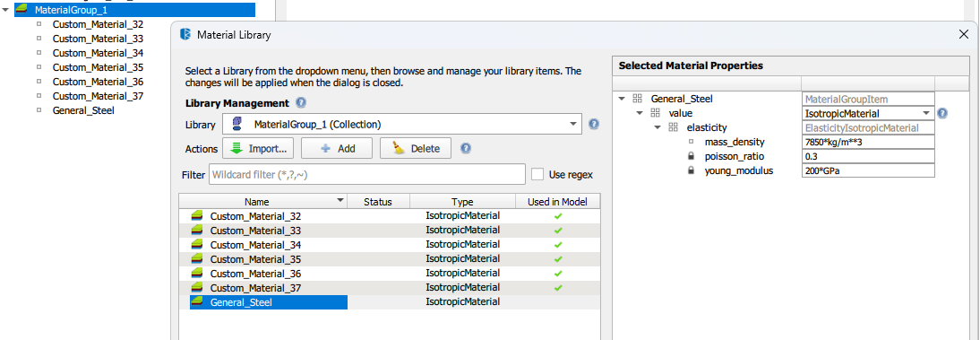
Task: Click the green checkmark for Custom_Material_37
Action: point(558,288)
